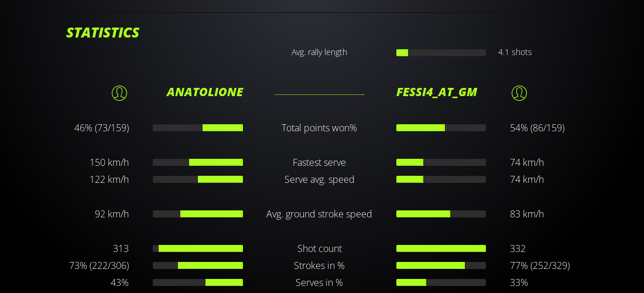Click Anatolione's Fastest serve bar
Image resolution: width=644 pixels, height=293 pixels.
(198, 162)
